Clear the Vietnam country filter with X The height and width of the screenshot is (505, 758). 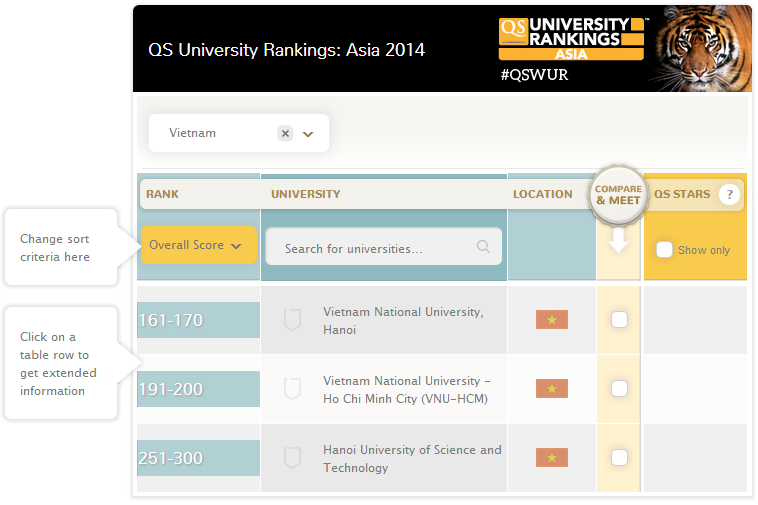tap(285, 133)
